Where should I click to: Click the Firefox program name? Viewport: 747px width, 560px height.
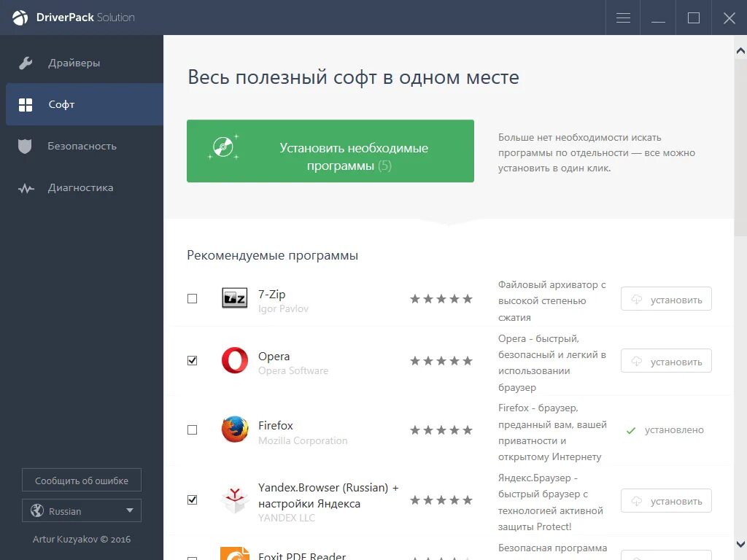pyautogui.click(x=275, y=426)
